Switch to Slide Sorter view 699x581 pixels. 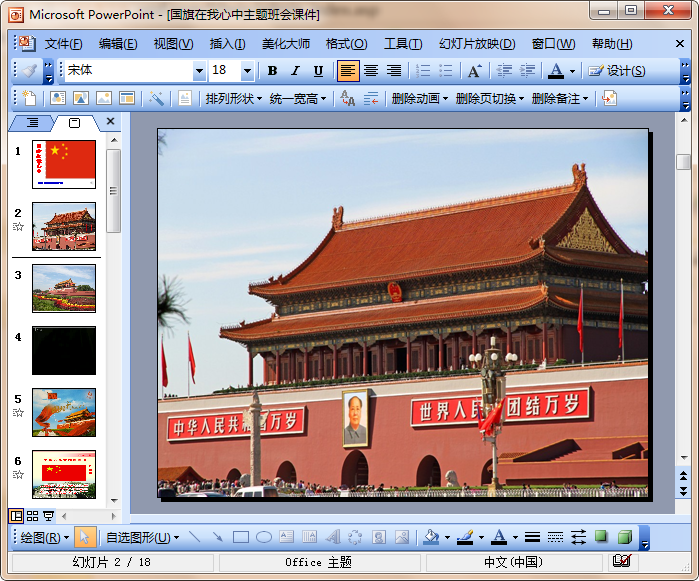tap(33, 516)
